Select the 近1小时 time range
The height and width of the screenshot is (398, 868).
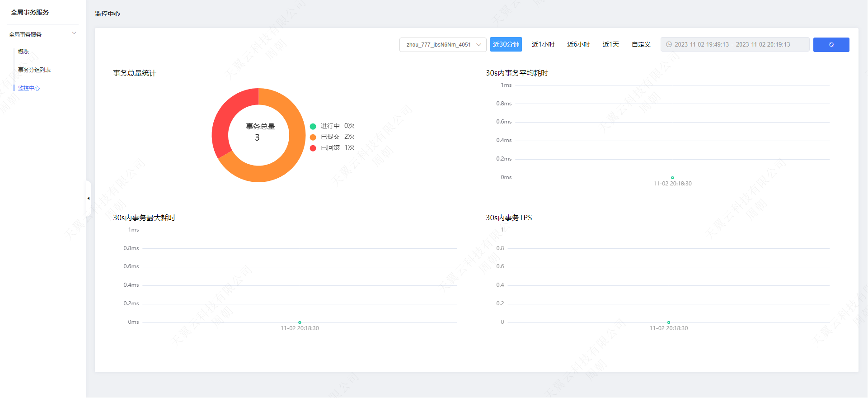pyautogui.click(x=543, y=44)
